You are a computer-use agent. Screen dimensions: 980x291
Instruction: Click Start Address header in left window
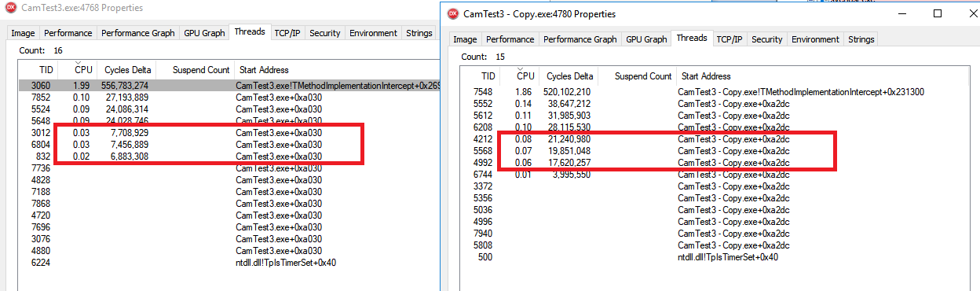tap(264, 70)
